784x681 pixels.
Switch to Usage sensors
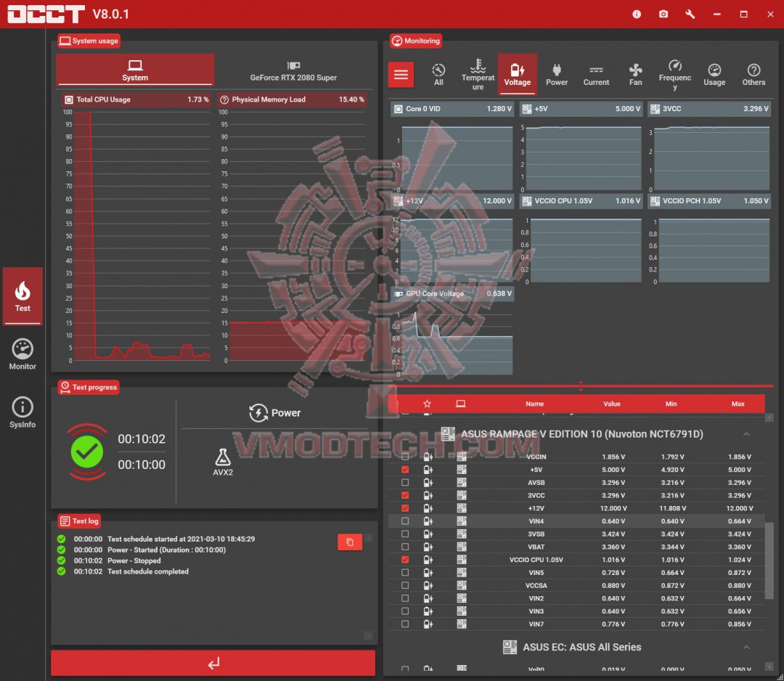pyautogui.click(x=714, y=75)
